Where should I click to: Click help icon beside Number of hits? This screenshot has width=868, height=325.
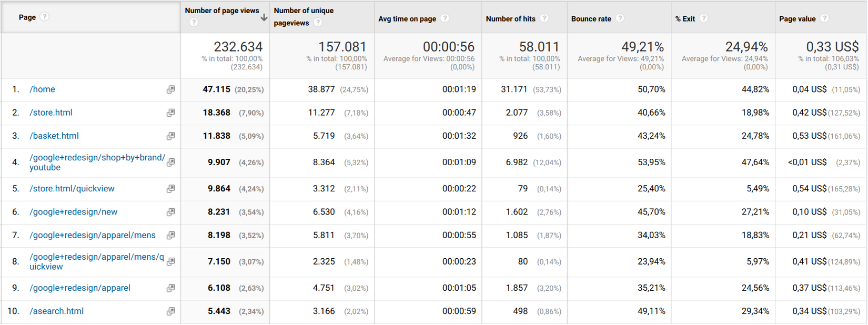pyautogui.click(x=544, y=18)
